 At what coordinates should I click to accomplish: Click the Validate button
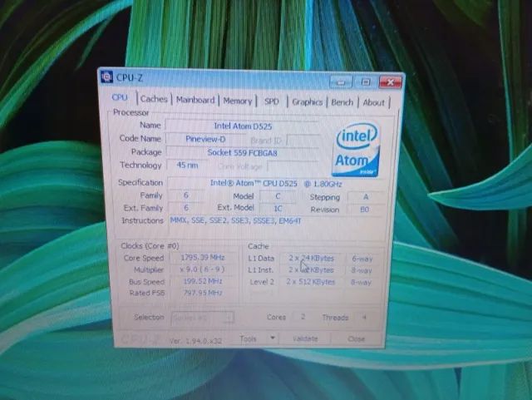point(305,339)
